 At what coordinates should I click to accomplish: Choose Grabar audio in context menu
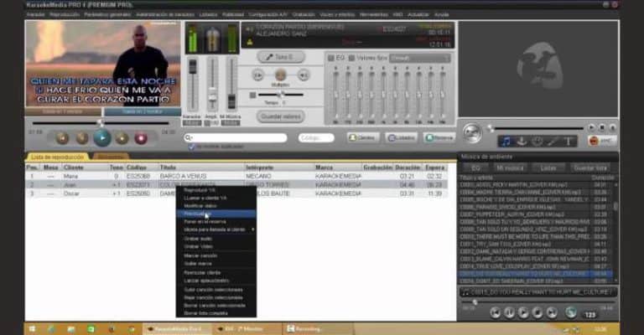[x=216, y=239]
